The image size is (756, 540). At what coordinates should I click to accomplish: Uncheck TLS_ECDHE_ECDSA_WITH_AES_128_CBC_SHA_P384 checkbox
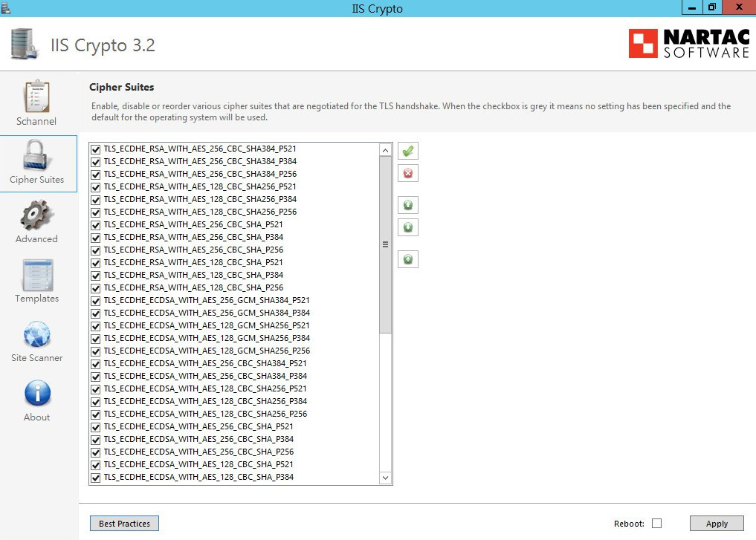coord(95,478)
